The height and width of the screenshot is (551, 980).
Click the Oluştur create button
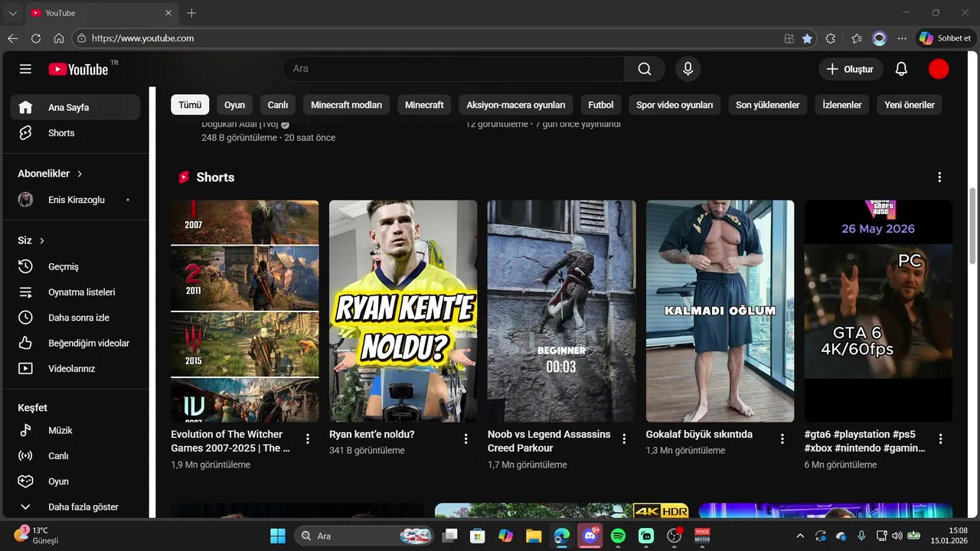click(x=851, y=69)
